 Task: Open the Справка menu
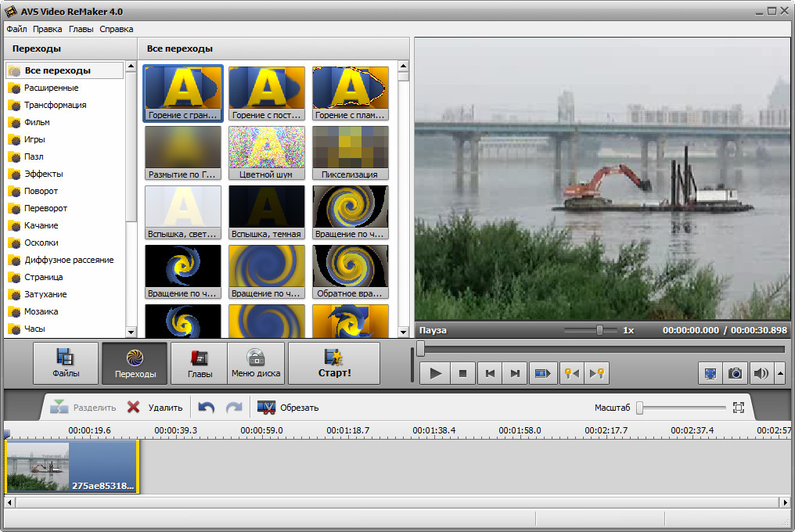[117, 29]
